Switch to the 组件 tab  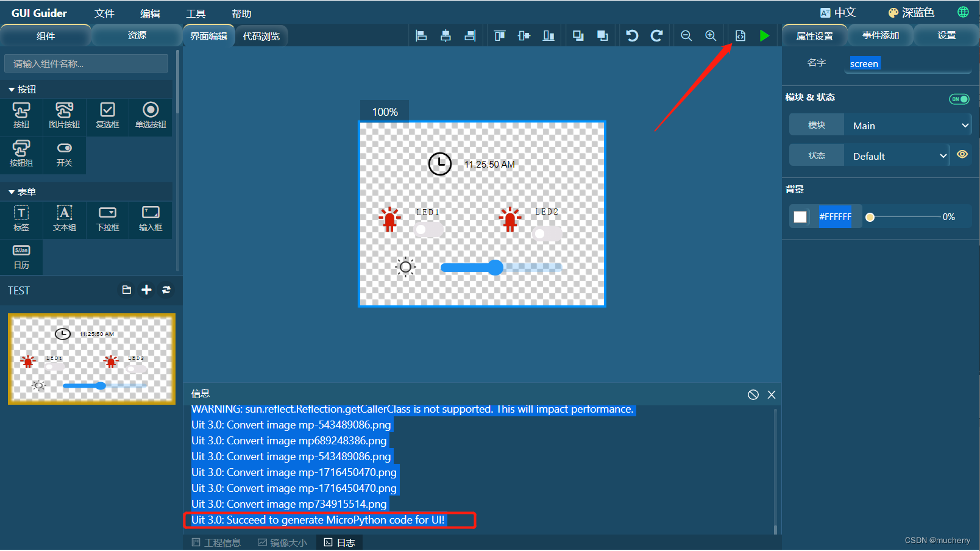(46, 36)
